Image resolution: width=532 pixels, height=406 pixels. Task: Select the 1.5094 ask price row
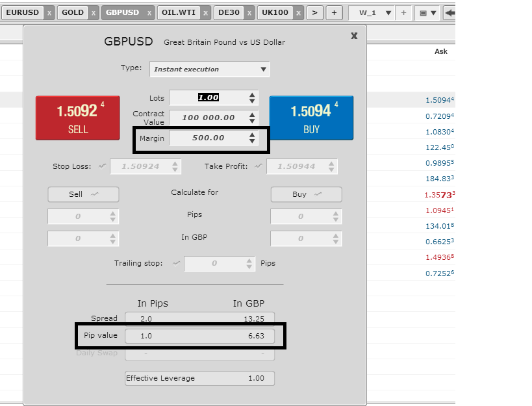tap(440, 100)
